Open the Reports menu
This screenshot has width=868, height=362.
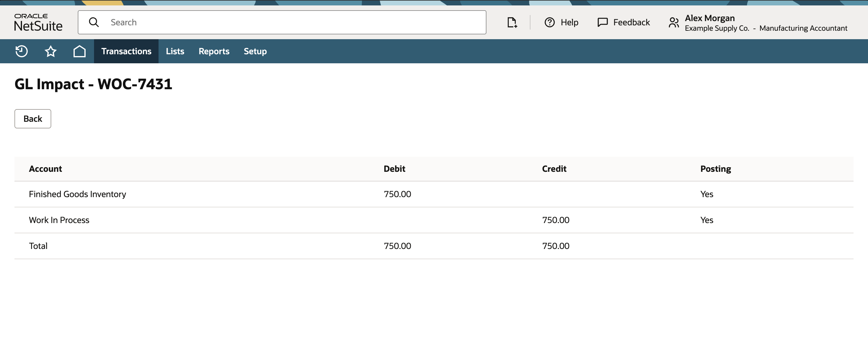pos(214,51)
